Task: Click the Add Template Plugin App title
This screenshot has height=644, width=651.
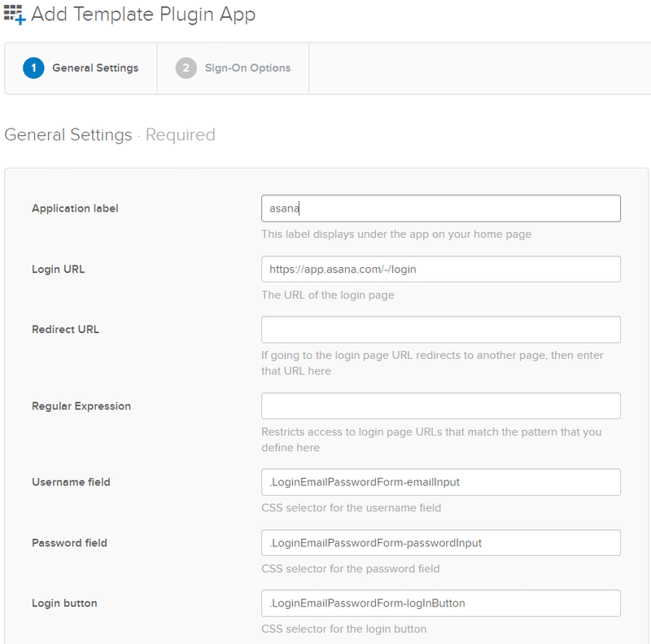Action: [143, 15]
